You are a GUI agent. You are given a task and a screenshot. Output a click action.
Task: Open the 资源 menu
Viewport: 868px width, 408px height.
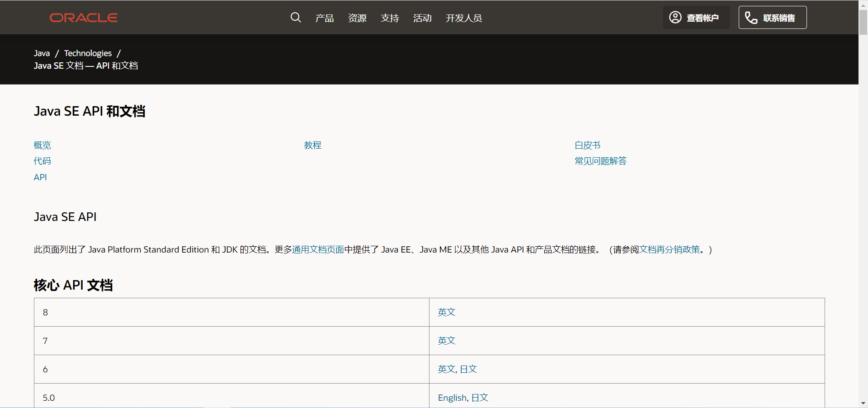click(x=357, y=18)
